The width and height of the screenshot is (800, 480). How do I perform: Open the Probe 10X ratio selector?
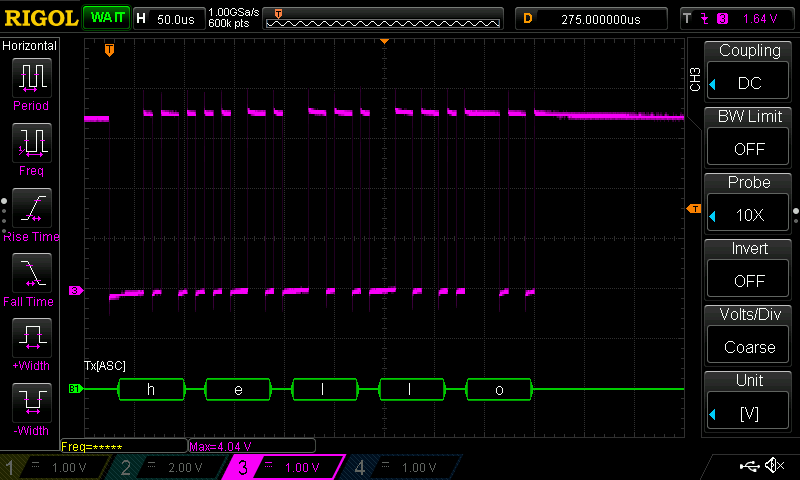point(749,200)
